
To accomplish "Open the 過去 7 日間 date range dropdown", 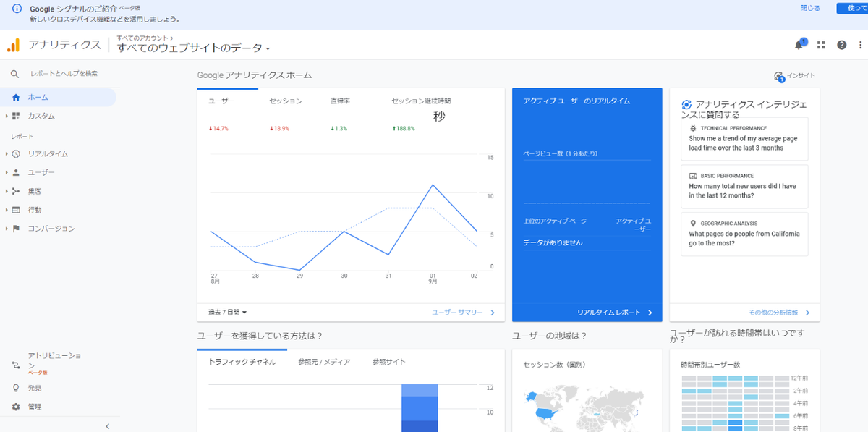I will pyautogui.click(x=228, y=312).
